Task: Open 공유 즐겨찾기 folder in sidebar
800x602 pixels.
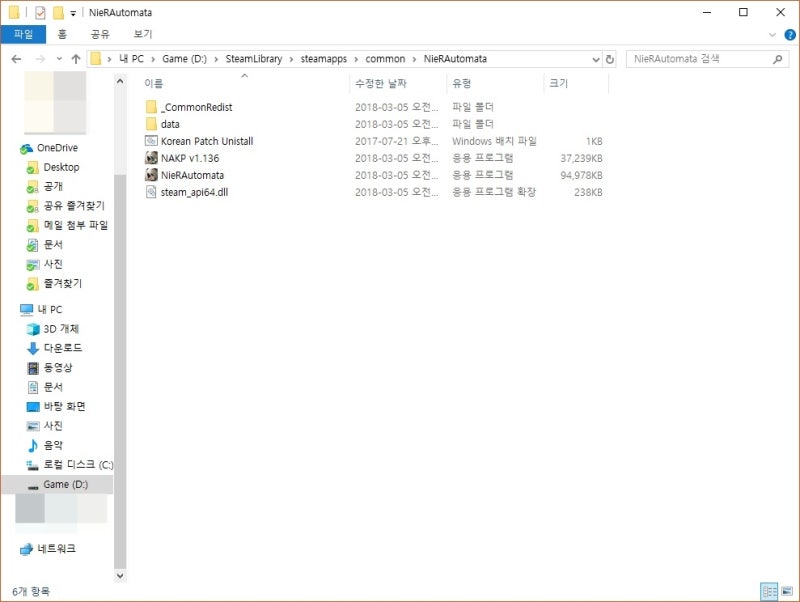Action: (74, 206)
